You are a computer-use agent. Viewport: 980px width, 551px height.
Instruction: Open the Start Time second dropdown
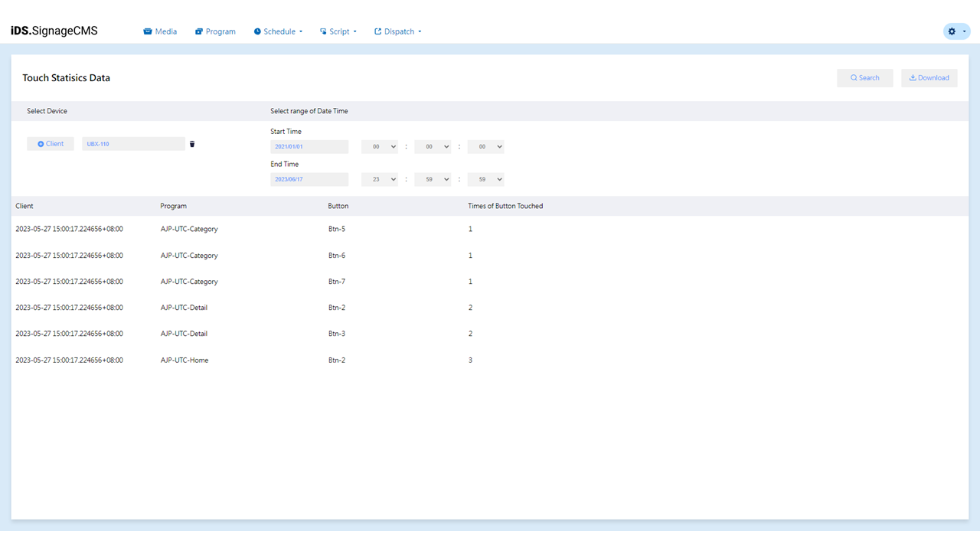coord(486,147)
